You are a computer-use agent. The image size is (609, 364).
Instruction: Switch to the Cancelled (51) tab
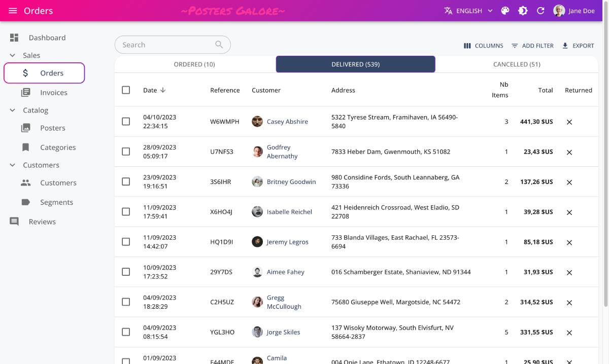coord(517,64)
